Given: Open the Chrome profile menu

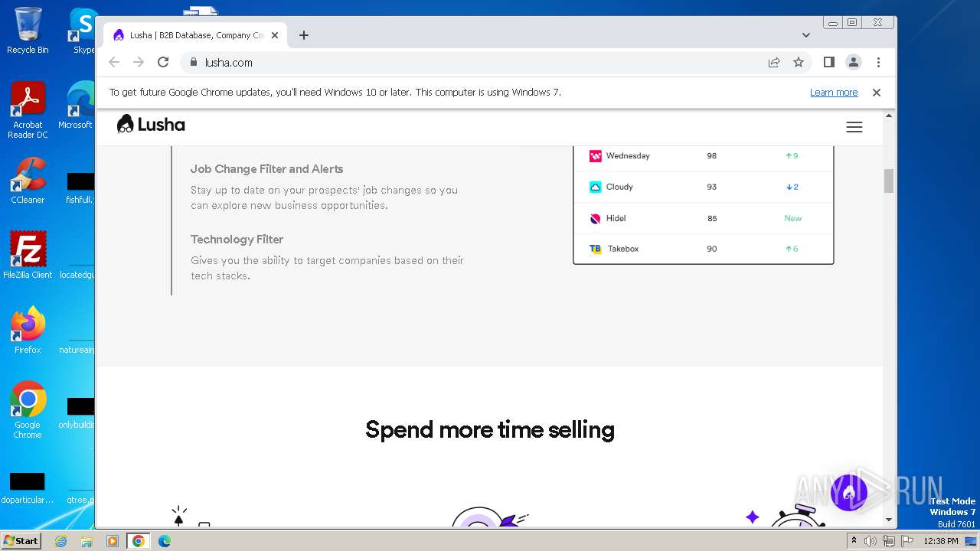Looking at the screenshot, I should pyautogui.click(x=854, y=63).
